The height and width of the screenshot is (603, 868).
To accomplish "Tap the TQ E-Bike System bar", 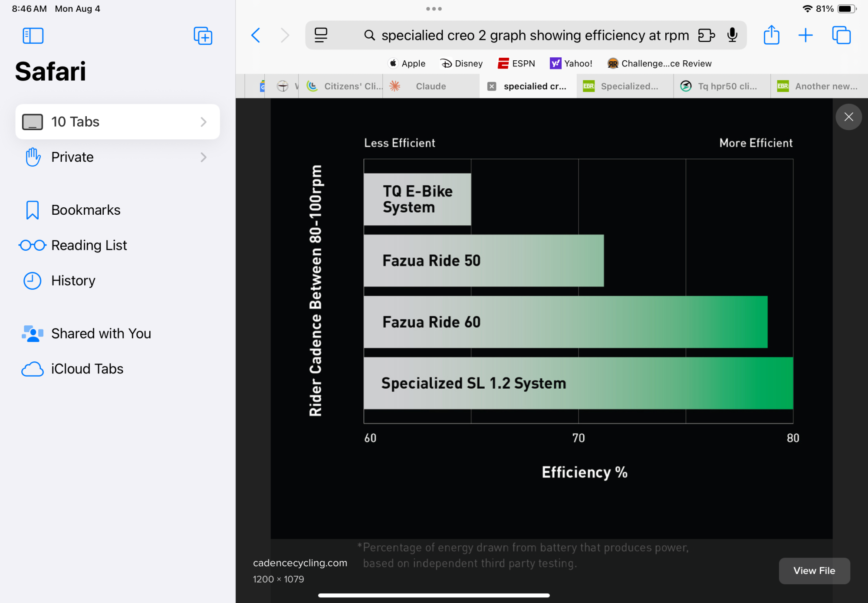I will pyautogui.click(x=417, y=199).
